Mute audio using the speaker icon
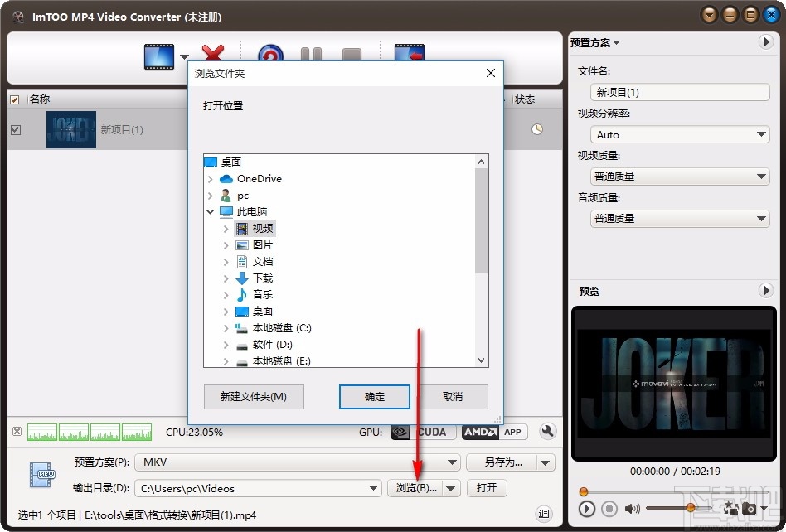This screenshot has height=532, width=786. tap(631, 509)
